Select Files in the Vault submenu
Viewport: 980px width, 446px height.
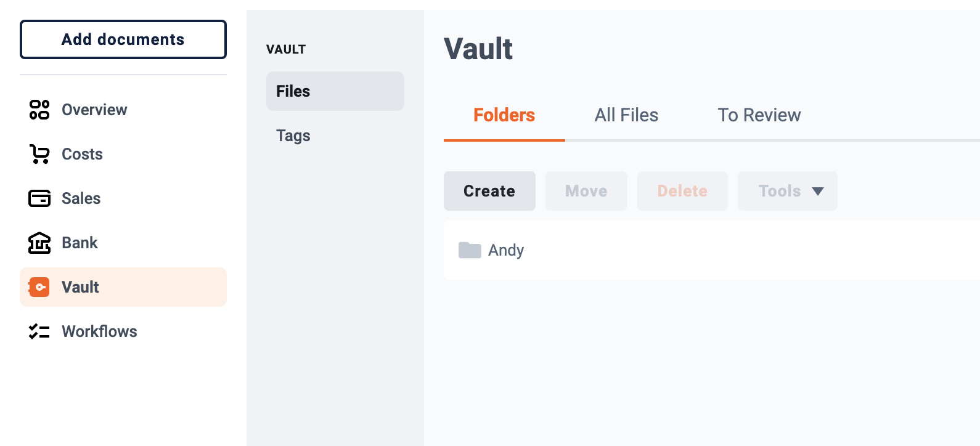[x=335, y=91]
